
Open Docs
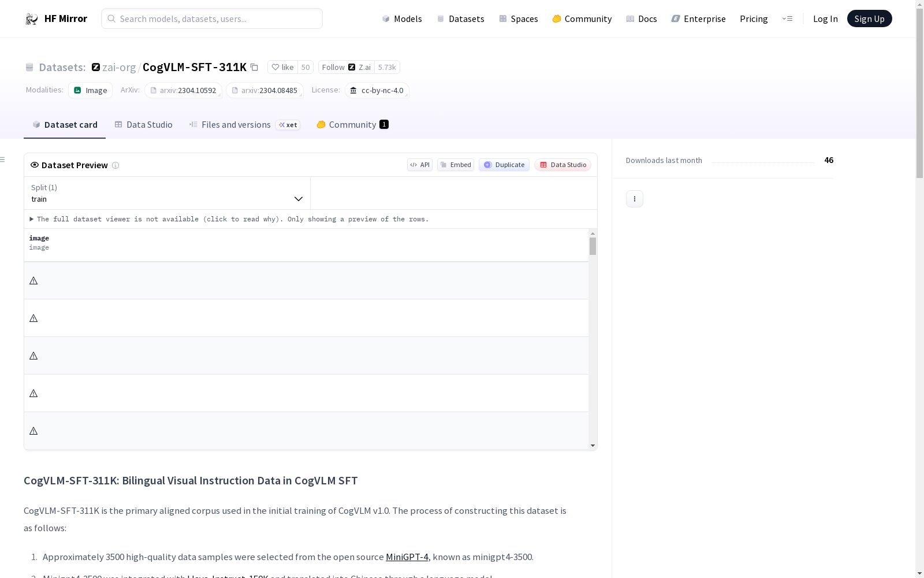pos(641,18)
